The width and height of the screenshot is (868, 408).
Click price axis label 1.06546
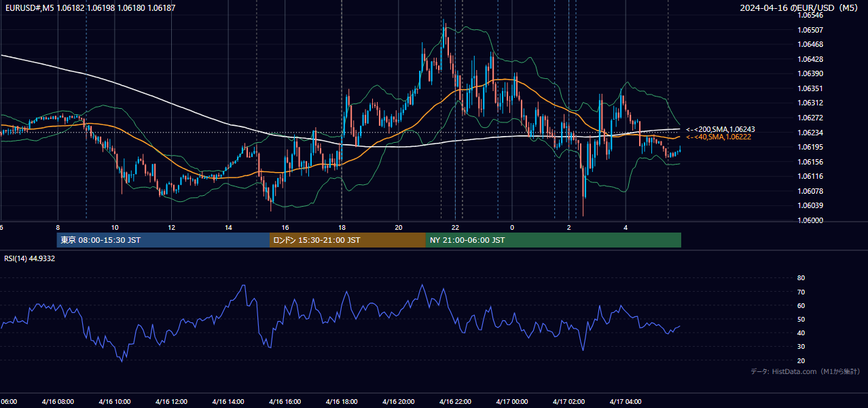(x=811, y=15)
